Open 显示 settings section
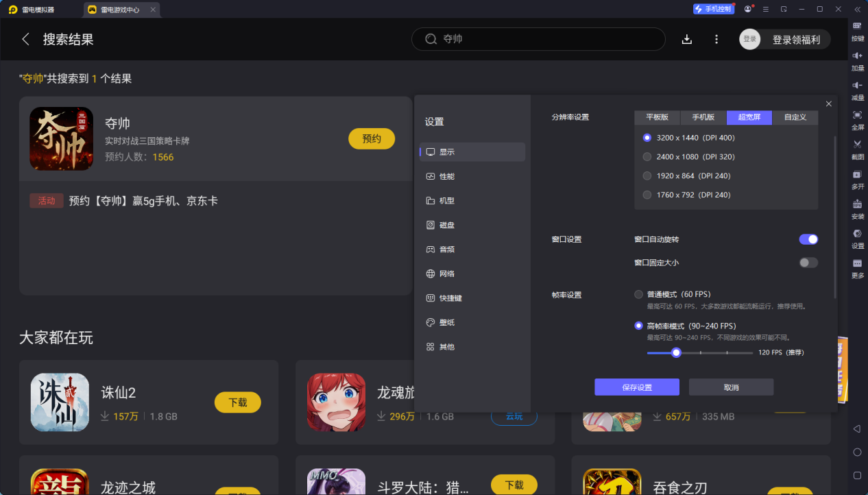This screenshot has height=495, width=868. (472, 152)
